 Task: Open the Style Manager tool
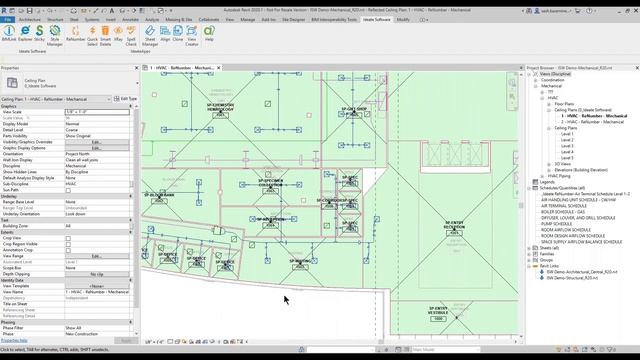(55, 35)
